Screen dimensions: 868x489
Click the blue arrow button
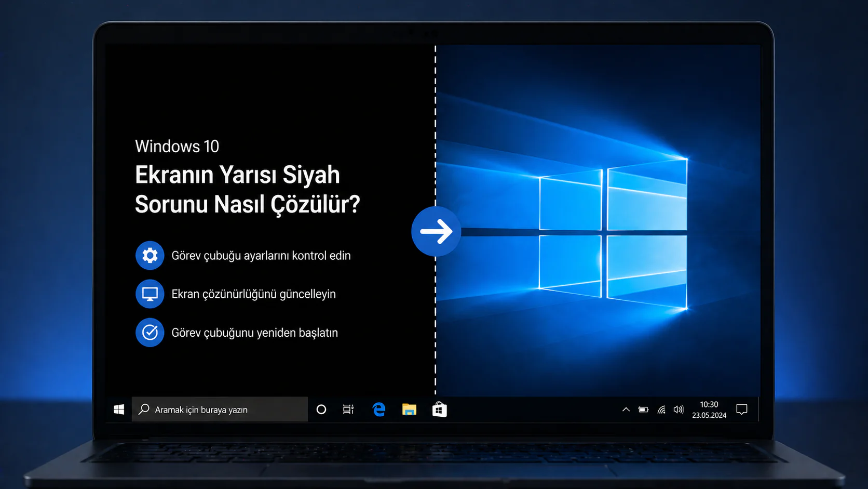click(x=436, y=232)
